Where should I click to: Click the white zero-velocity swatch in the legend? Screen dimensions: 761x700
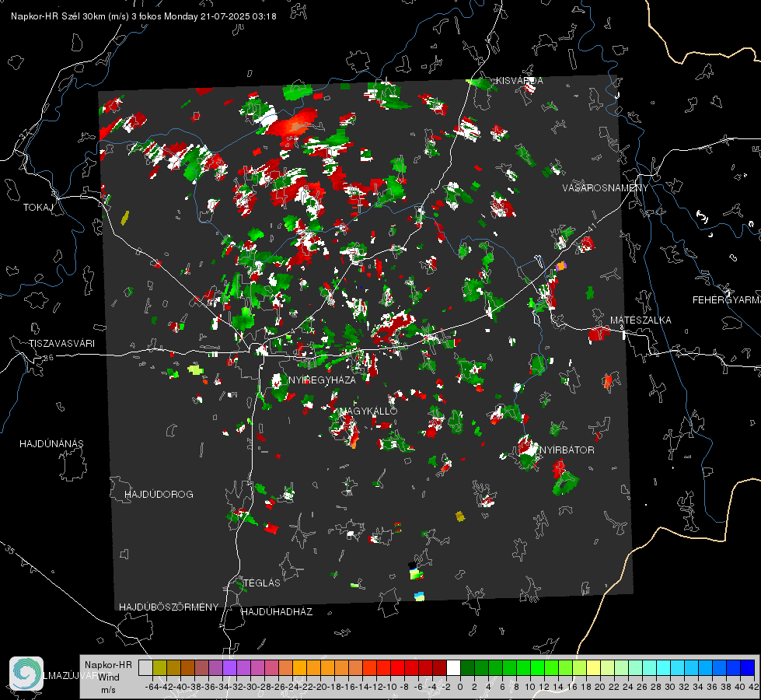453,667
